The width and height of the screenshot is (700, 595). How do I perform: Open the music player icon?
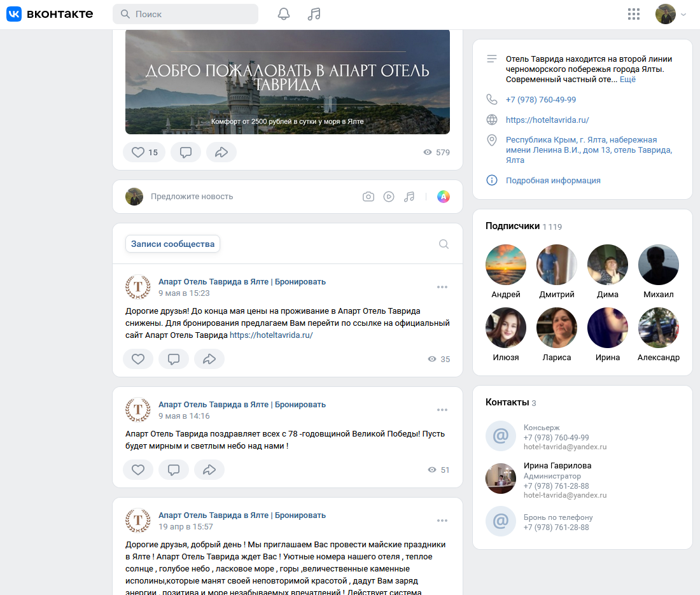click(x=314, y=14)
